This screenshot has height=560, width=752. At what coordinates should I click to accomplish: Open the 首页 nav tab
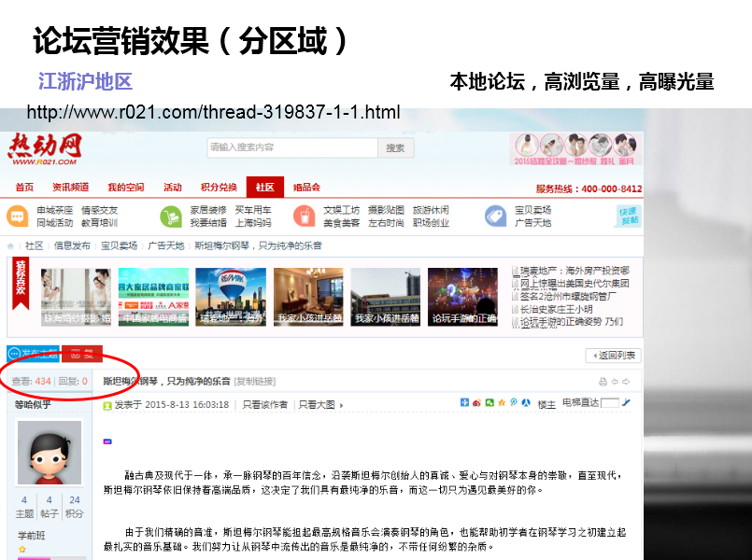[24, 188]
